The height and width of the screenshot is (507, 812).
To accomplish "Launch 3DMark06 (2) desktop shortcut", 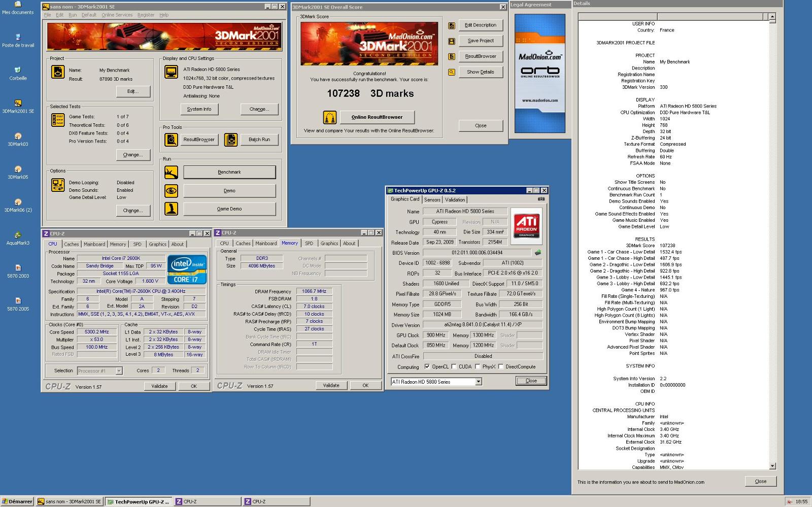I will (x=18, y=205).
